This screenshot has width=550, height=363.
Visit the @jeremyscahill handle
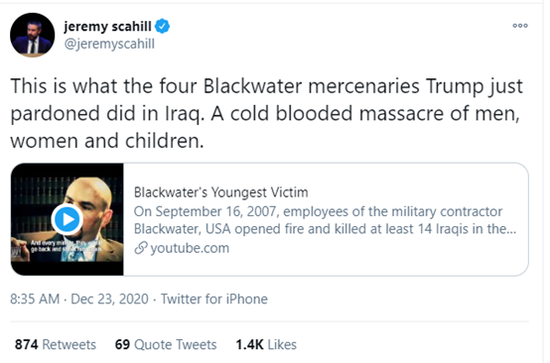coord(109,44)
